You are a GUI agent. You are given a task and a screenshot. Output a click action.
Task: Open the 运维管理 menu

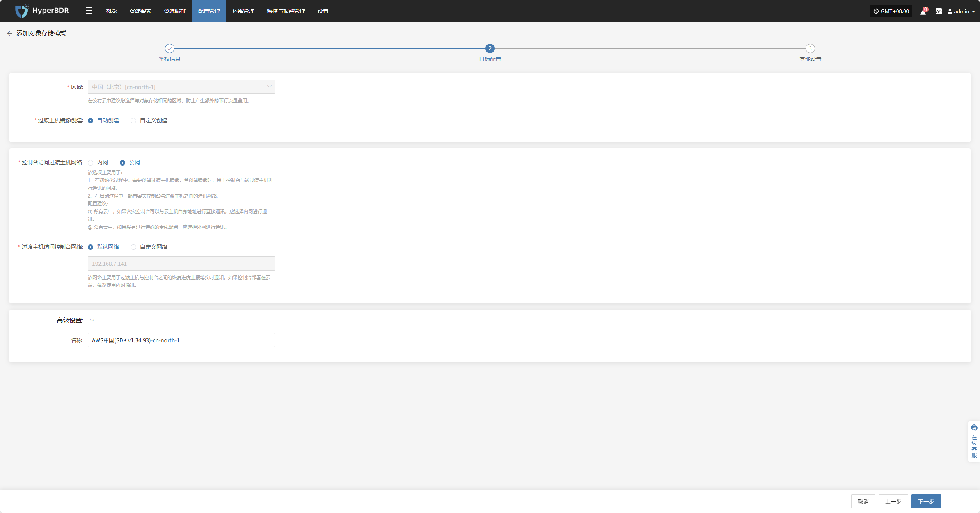(x=243, y=11)
